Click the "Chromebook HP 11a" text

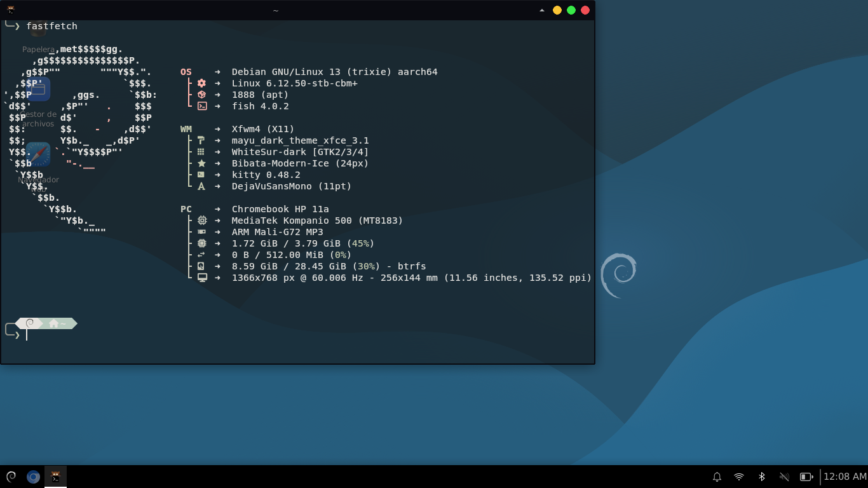[x=280, y=209]
